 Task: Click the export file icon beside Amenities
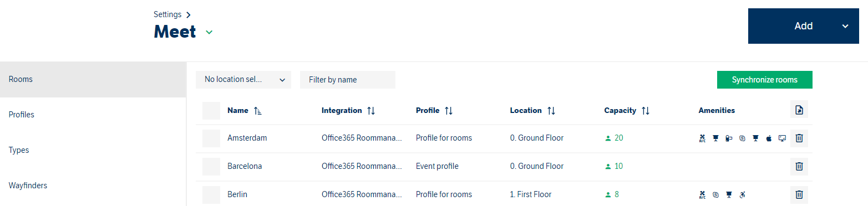click(799, 110)
